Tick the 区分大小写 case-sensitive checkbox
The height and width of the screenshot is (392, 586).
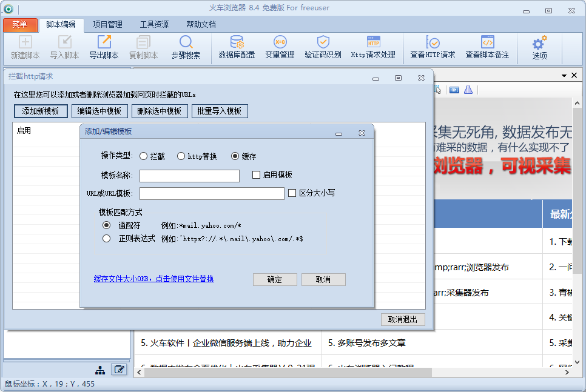coord(292,193)
